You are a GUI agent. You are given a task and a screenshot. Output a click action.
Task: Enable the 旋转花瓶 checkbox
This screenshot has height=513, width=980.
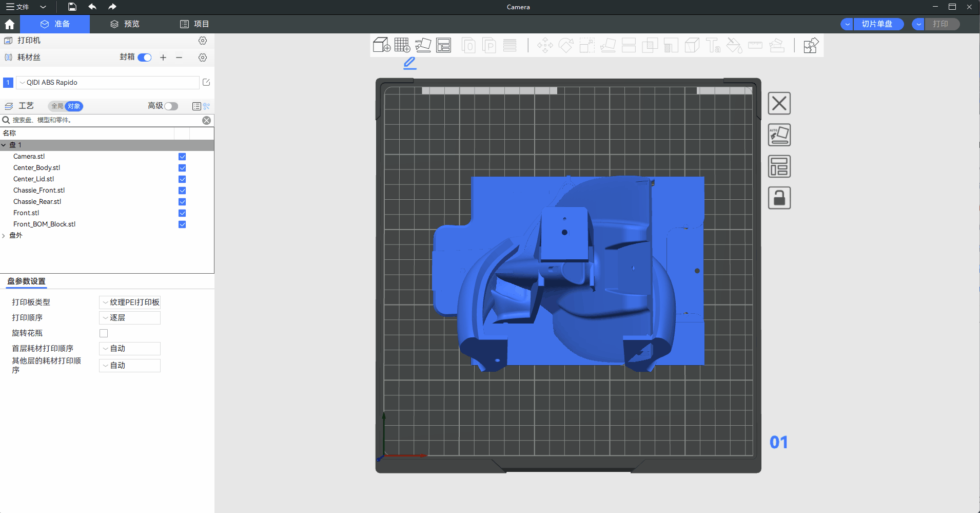coord(104,333)
